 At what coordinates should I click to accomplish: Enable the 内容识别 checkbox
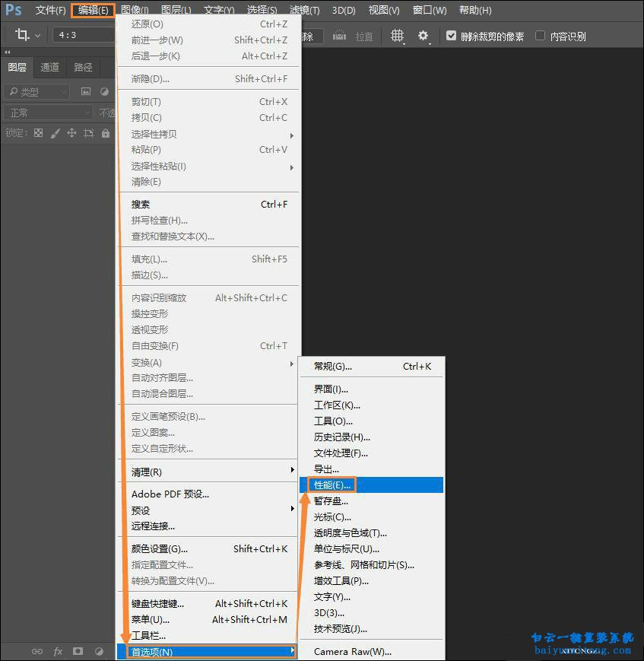coord(541,35)
